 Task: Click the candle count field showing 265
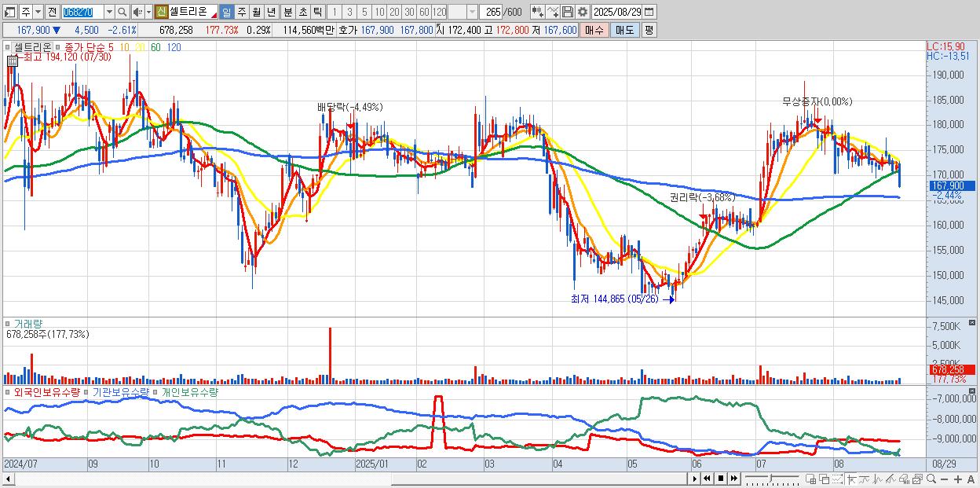point(490,12)
